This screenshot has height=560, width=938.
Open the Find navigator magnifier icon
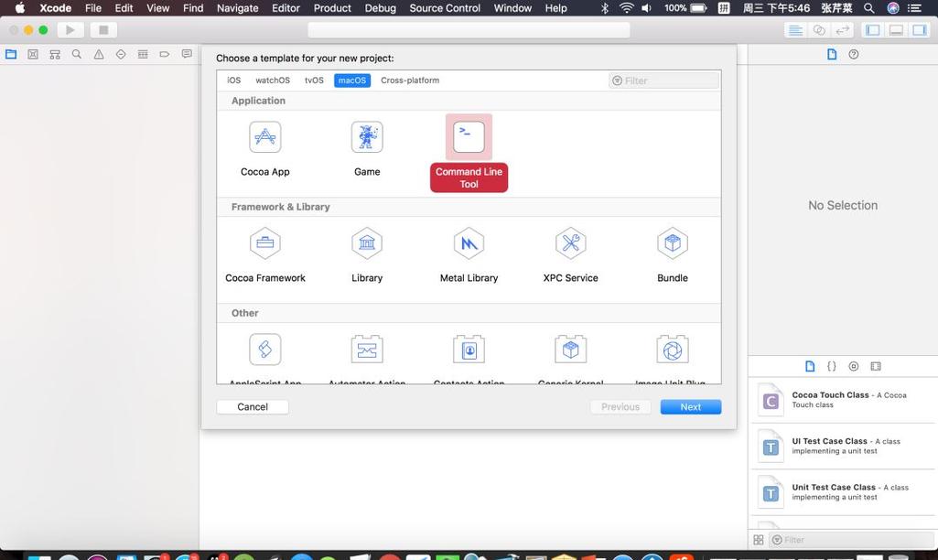click(77, 55)
